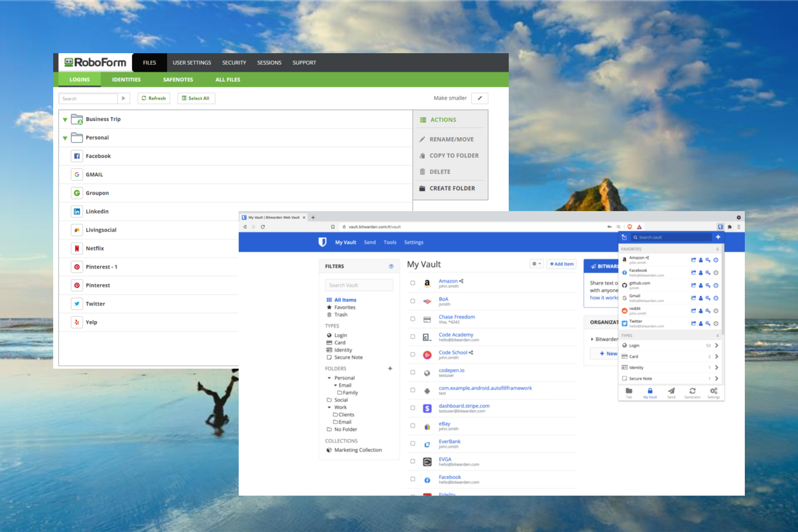Focus popup Search vault field
This screenshot has height=532, width=798.
[x=671, y=237]
